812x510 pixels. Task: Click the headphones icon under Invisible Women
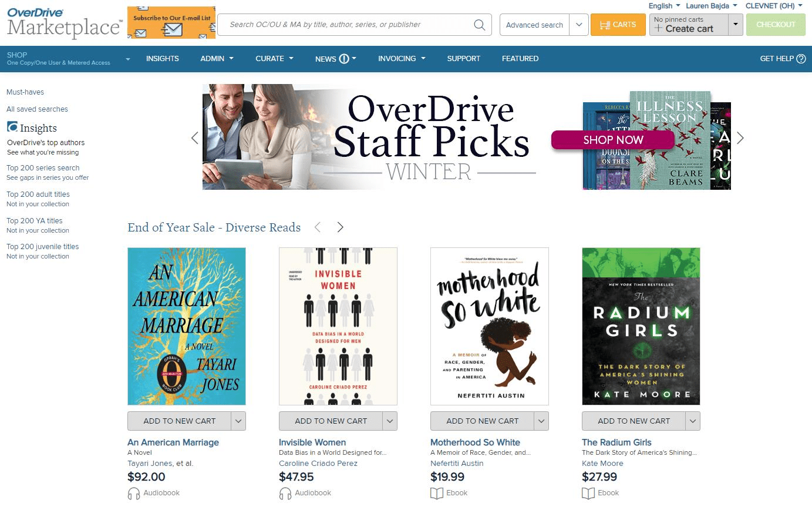point(285,493)
